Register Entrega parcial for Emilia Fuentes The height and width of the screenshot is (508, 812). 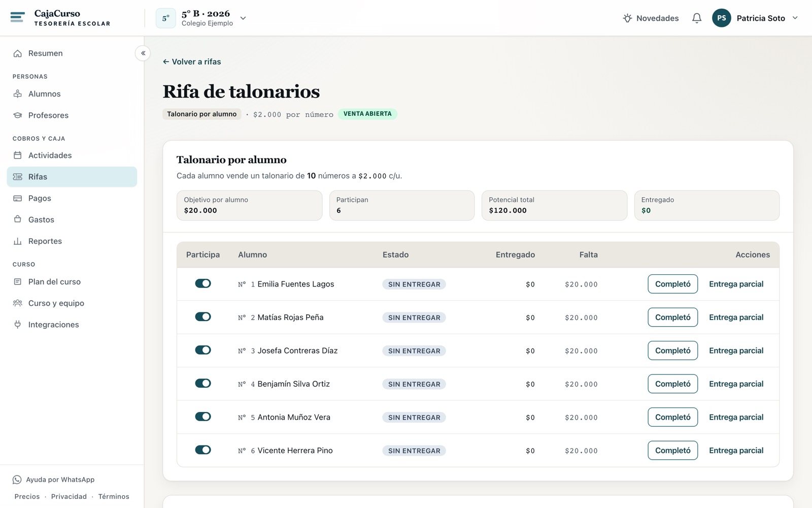pos(736,284)
